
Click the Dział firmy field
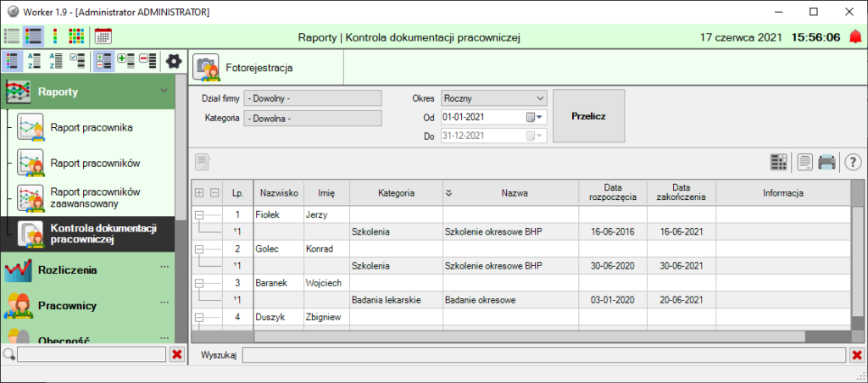313,98
